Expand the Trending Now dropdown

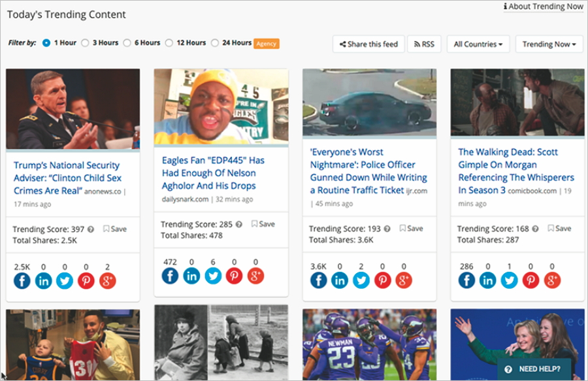tap(549, 44)
